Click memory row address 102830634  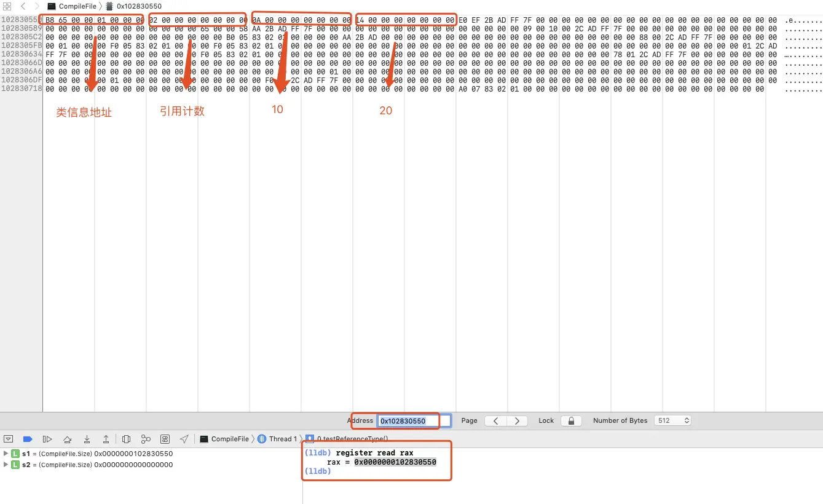coord(22,55)
